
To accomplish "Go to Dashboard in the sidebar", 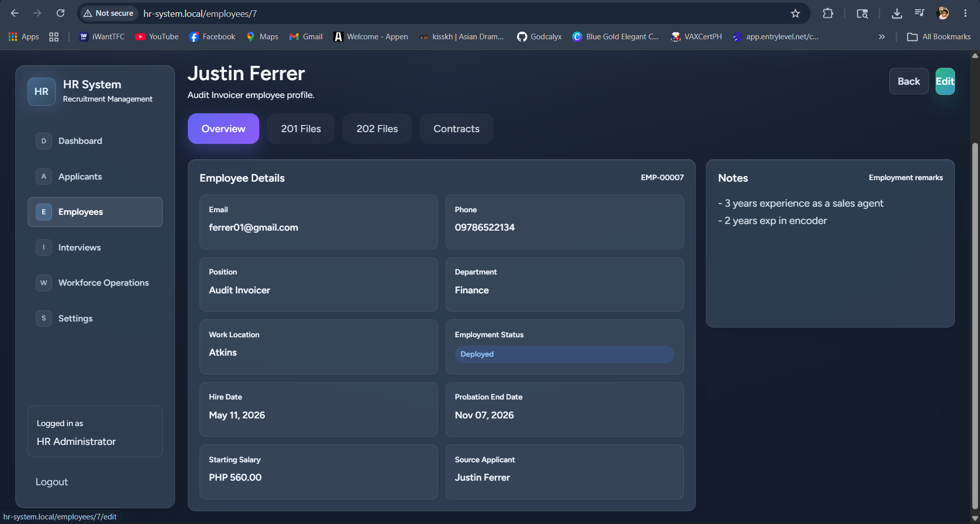I will click(x=95, y=141).
